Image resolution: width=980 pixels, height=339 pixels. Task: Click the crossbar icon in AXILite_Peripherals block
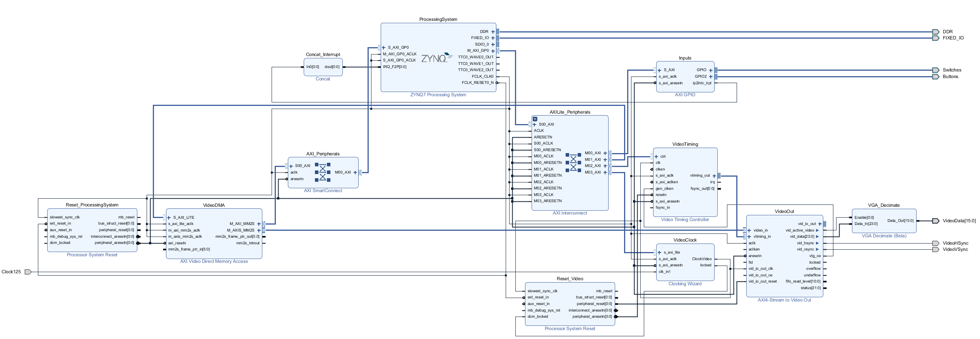573,163
